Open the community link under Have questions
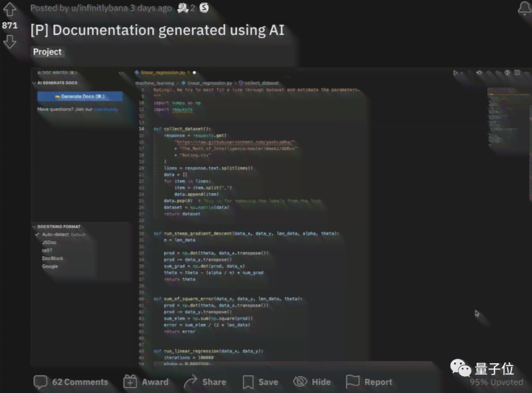This screenshot has width=532, height=393. pyautogui.click(x=106, y=109)
